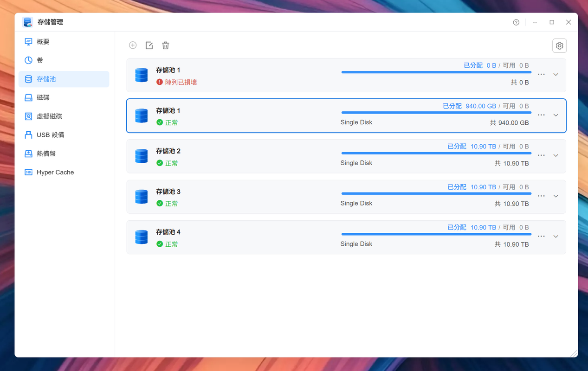Image resolution: width=588 pixels, height=371 pixels.
Task: Open the settings gear button
Action: (559, 45)
